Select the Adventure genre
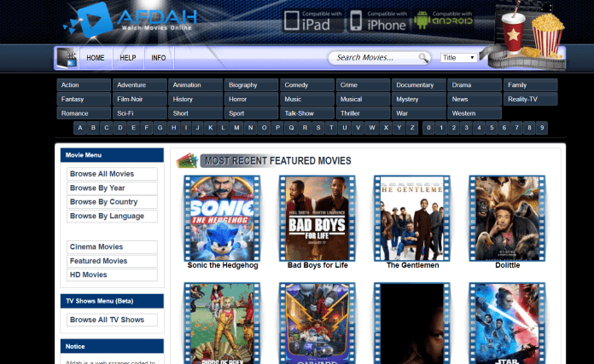The width and height of the screenshot is (594, 364). coord(139,85)
